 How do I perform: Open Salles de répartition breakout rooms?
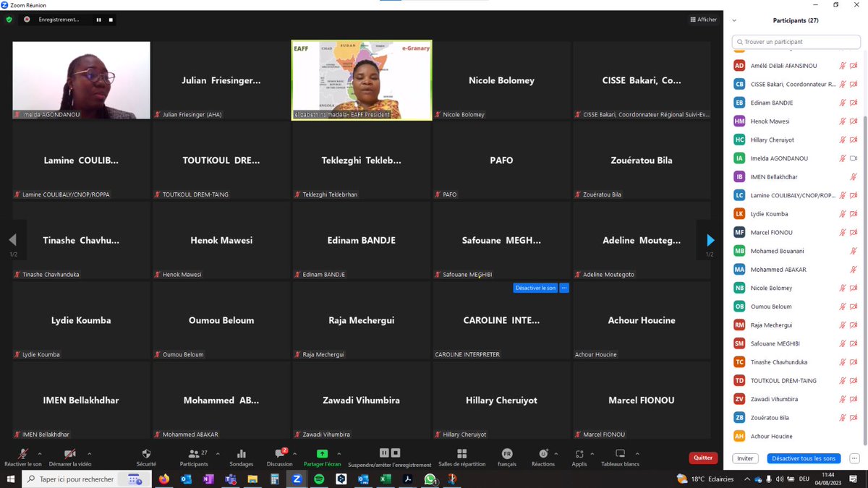pyautogui.click(x=462, y=453)
